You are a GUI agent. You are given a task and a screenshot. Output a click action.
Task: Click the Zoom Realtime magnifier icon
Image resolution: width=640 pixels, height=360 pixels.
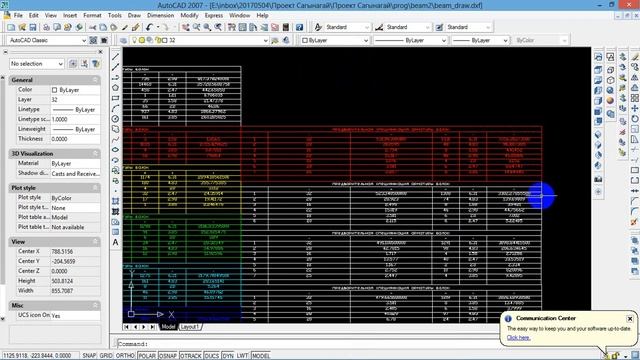[x=197, y=27]
